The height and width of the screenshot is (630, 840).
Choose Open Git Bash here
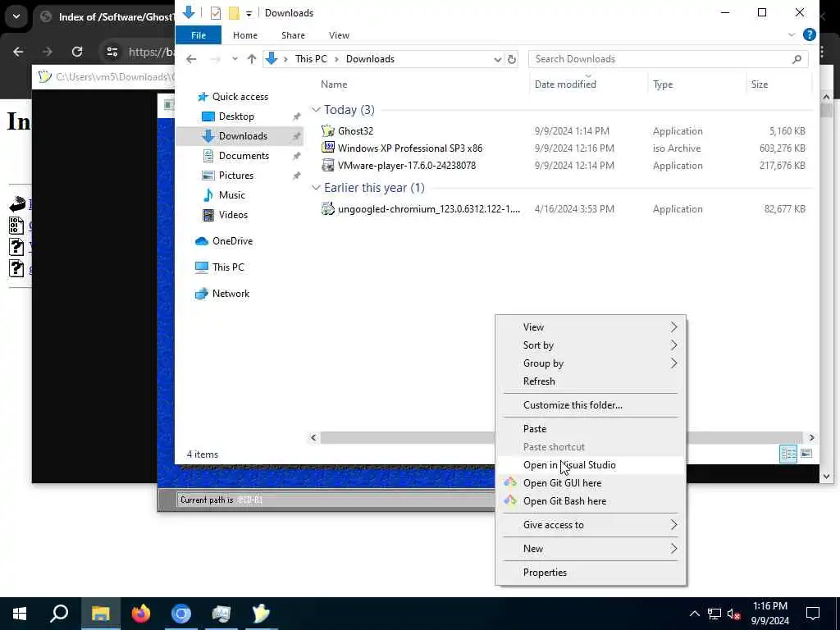[x=591, y=501]
